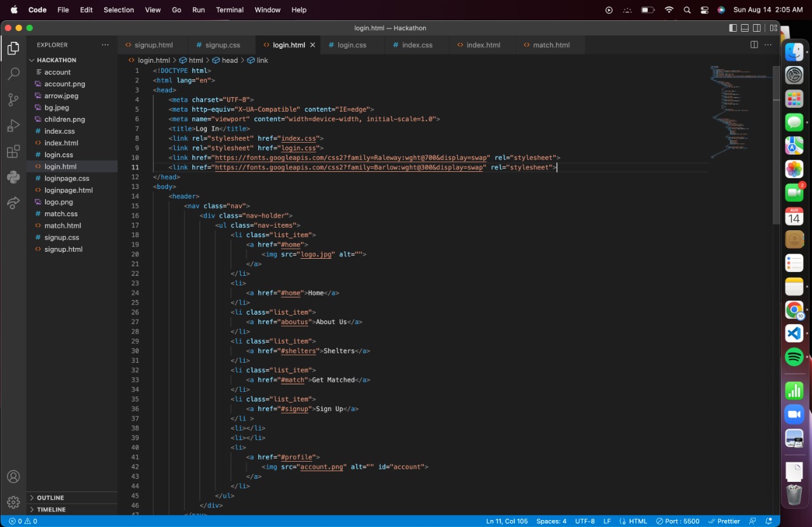Open the Python extension view icon

[x=13, y=177]
